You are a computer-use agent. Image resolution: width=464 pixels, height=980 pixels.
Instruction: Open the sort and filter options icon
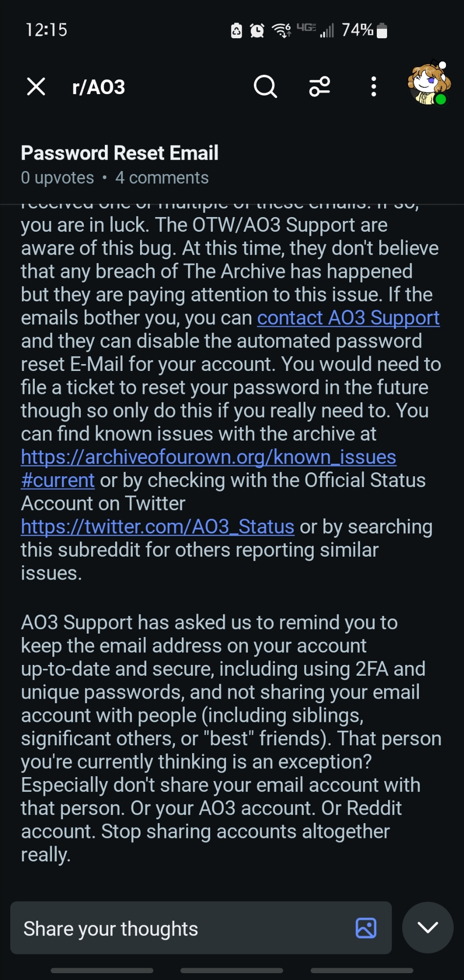(319, 87)
